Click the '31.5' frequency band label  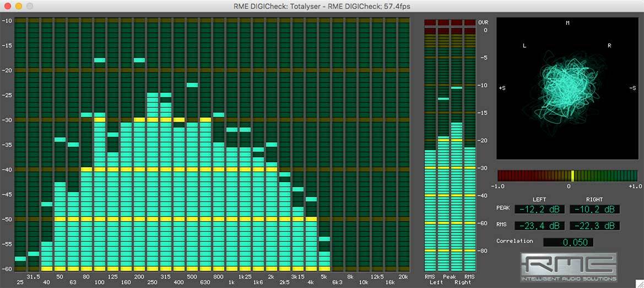coord(33,276)
